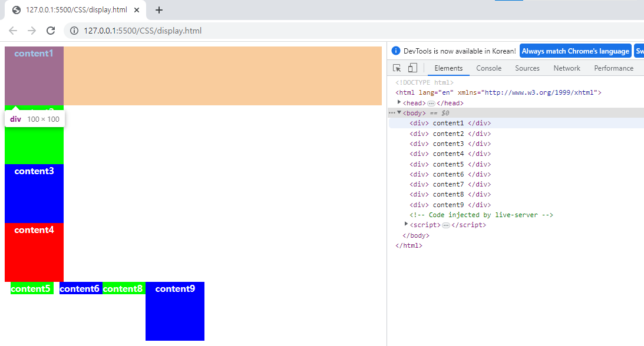Activate the DevTools element inspect picker
The width and height of the screenshot is (644, 346).
pyautogui.click(x=397, y=68)
